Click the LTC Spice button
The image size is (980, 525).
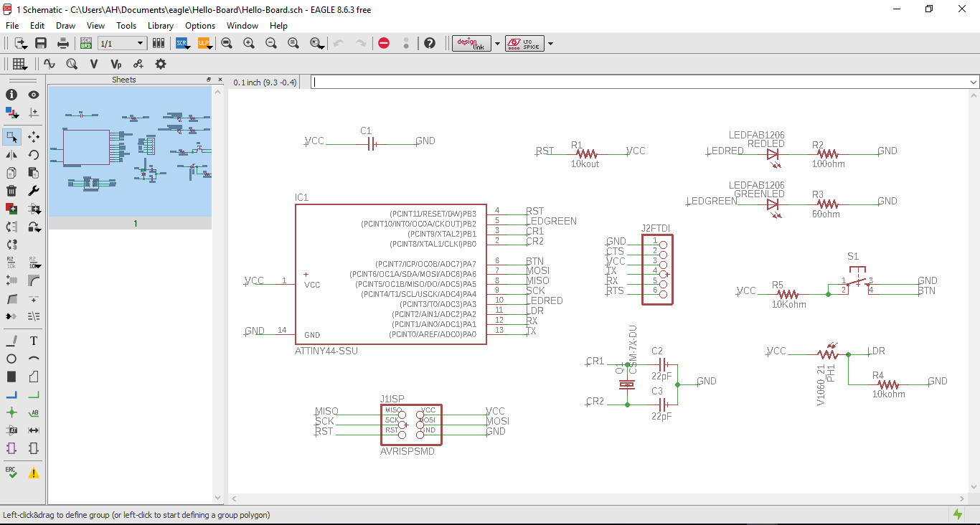coord(524,43)
